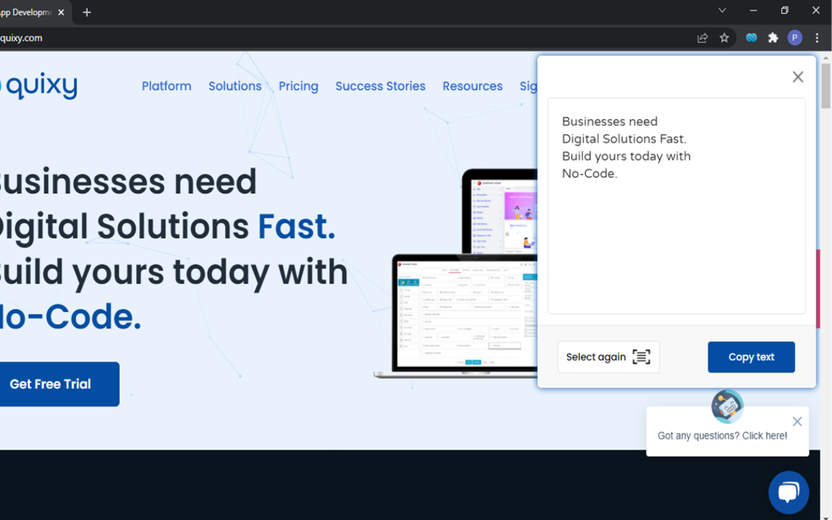The width and height of the screenshot is (832, 520).
Task: Bookmark this page with the star icon
Action: point(724,38)
